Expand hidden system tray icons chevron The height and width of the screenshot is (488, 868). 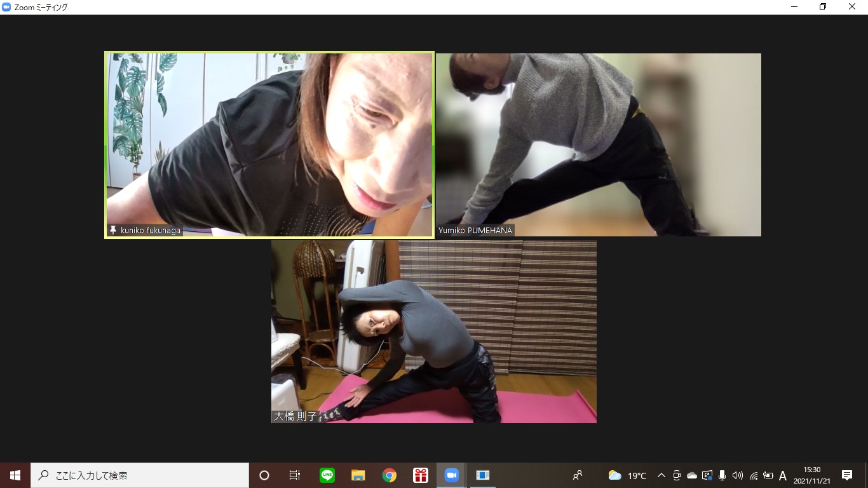click(661, 475)
